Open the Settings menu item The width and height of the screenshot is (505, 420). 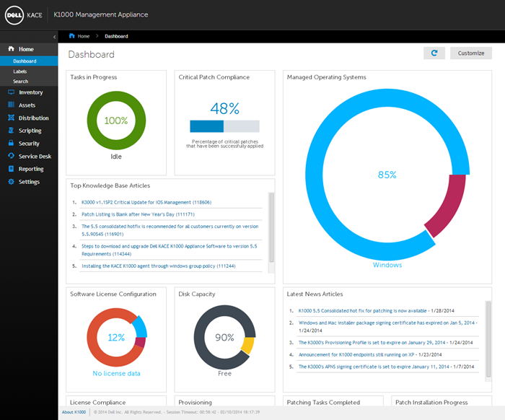pos(29,182)
